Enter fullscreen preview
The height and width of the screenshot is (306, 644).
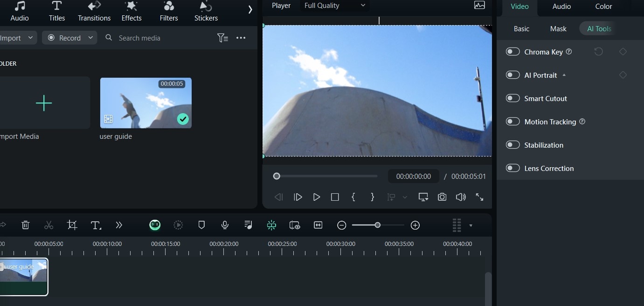coord(479,197)
